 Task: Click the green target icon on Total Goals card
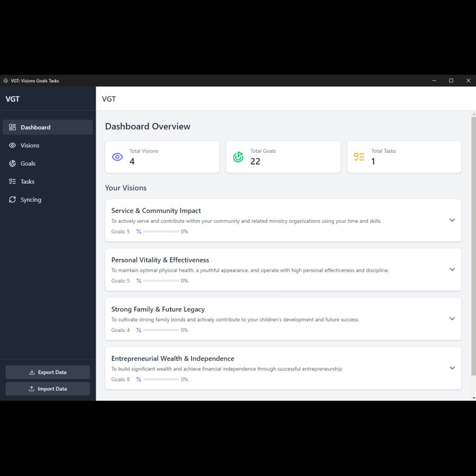point(238,157)
